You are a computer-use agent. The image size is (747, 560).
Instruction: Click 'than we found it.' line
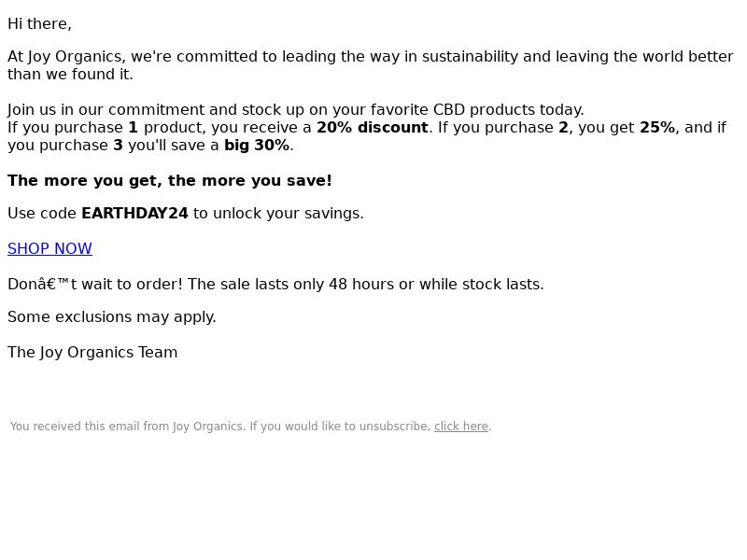click(x=70, y=75)
